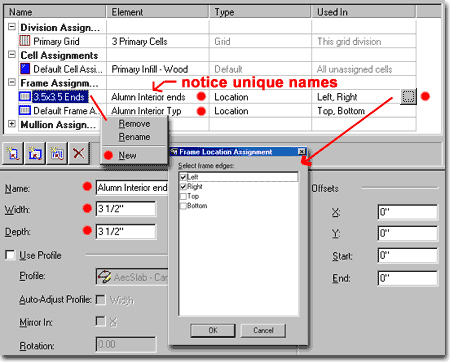450x362 pixels.
Task: Collapse the Cell Assignments group
Action: (12, 54)
